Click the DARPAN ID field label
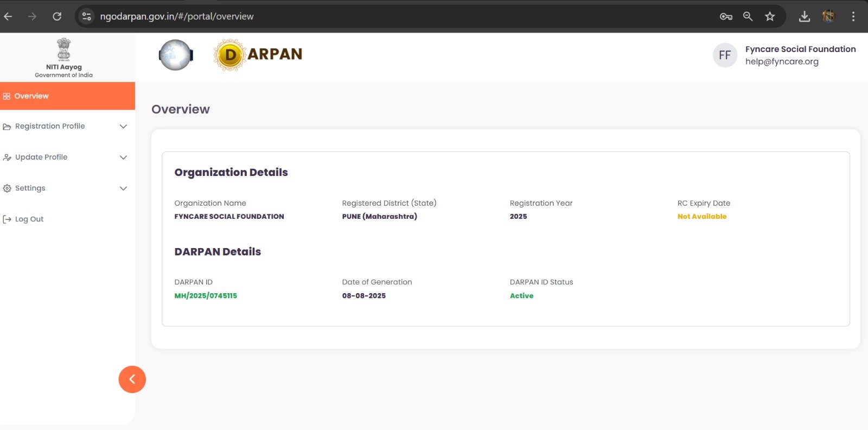The width and height of the screenshot is (868, 430). click(x=193, y=282)
